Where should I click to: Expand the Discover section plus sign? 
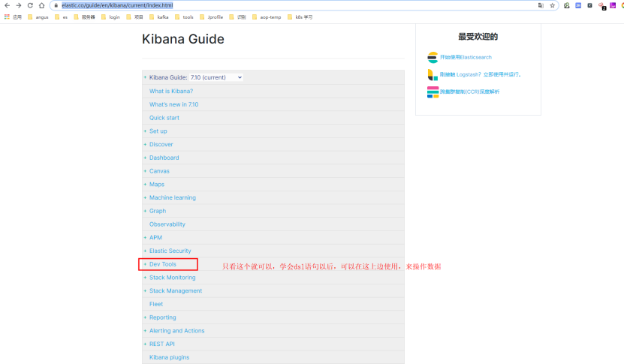[x=145, y=144]
